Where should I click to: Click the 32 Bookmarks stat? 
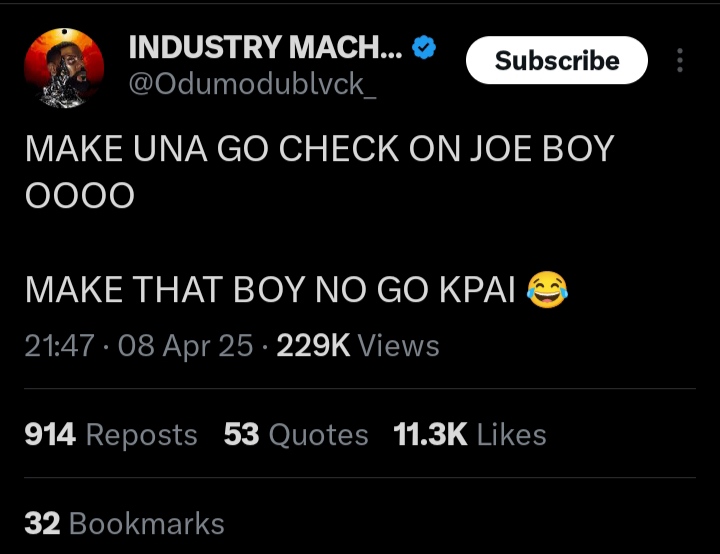click(x=124, y=523)
